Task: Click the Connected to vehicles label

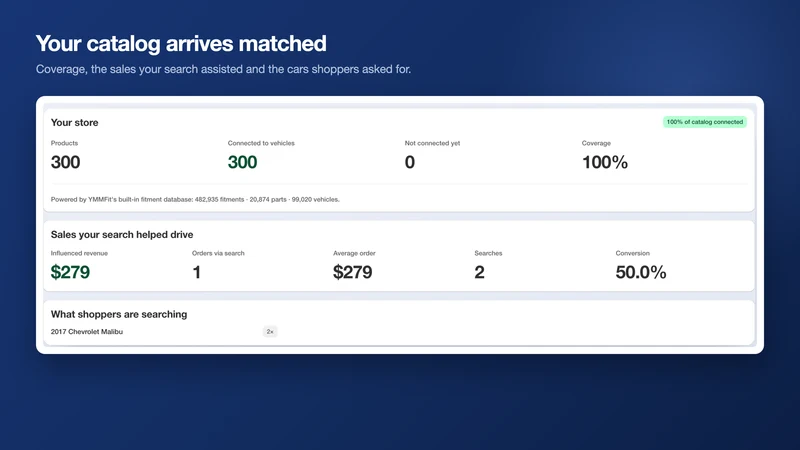Action: (x=261, y=143)
